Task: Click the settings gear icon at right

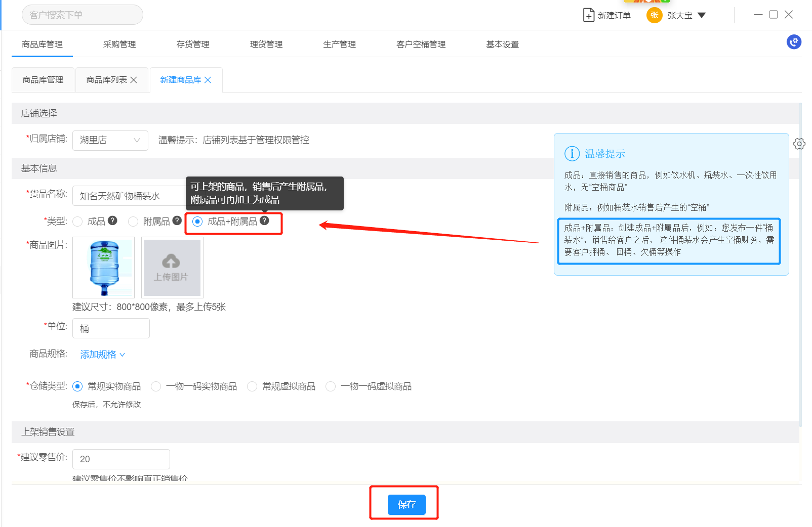Action: pos(799,144)
